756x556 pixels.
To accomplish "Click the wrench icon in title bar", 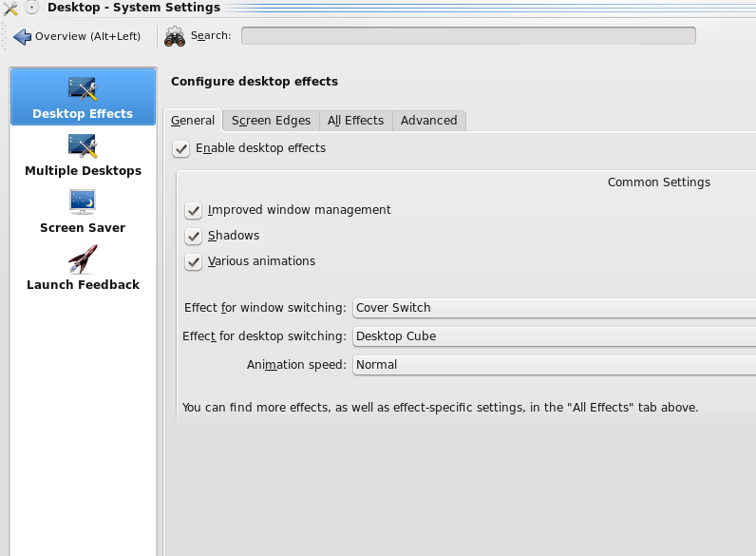I will click(x=10, y=8).
